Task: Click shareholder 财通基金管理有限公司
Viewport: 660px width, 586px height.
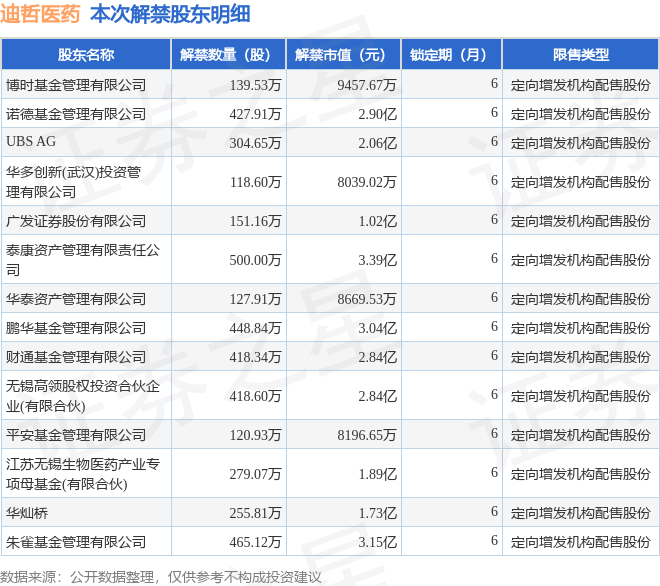Action: click(x=76, y=357)
